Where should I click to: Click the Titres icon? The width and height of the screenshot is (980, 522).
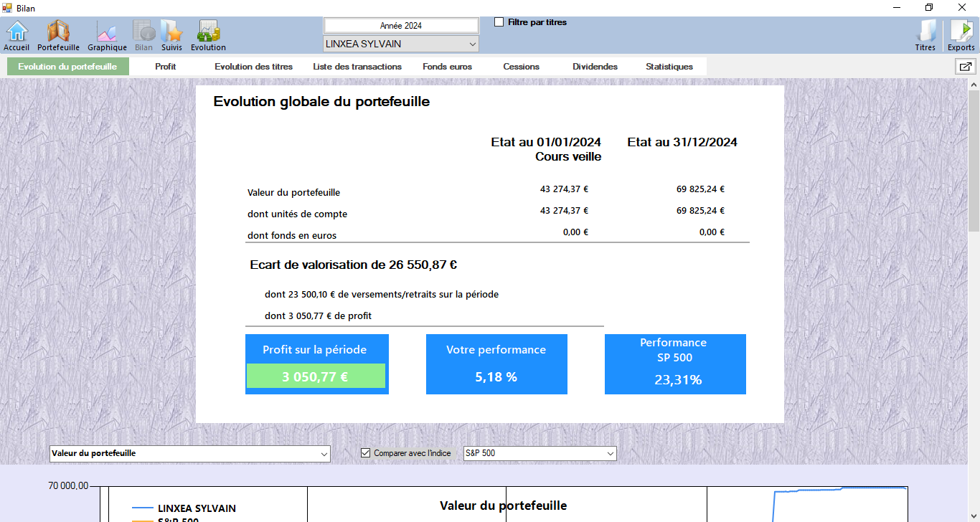(x=925, y=35)
